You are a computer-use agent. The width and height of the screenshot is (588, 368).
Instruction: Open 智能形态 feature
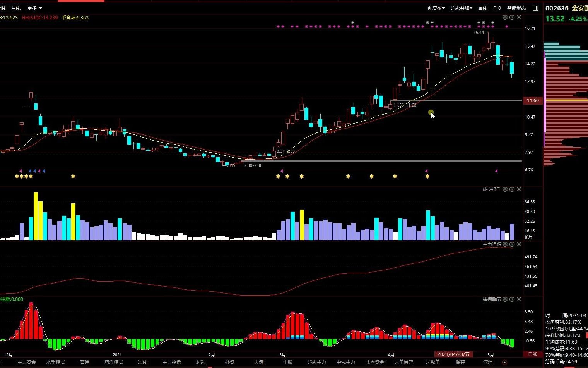click(516, 8)
